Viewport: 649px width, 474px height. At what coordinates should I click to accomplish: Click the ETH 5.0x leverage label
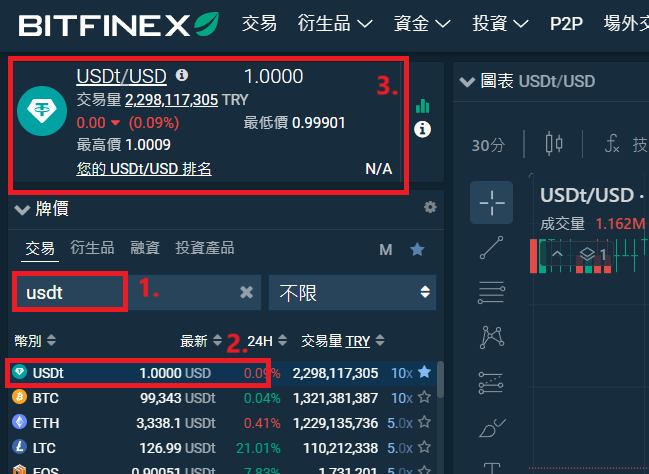(400, 423)
